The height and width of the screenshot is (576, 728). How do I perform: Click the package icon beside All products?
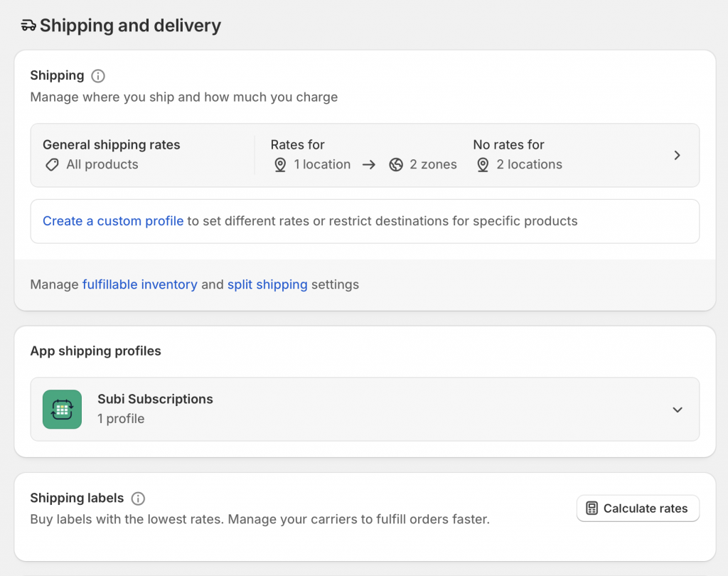click(x=51, y=164)
